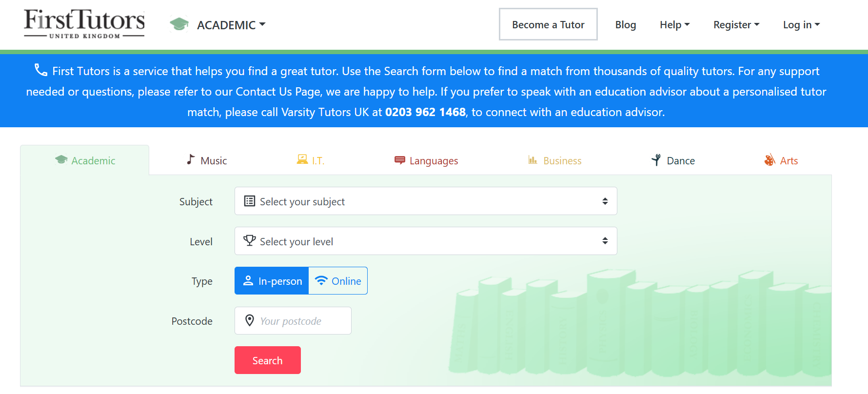Open the Select your subject dropdown
Screen dimensions: 868x394
coord(426,201)
